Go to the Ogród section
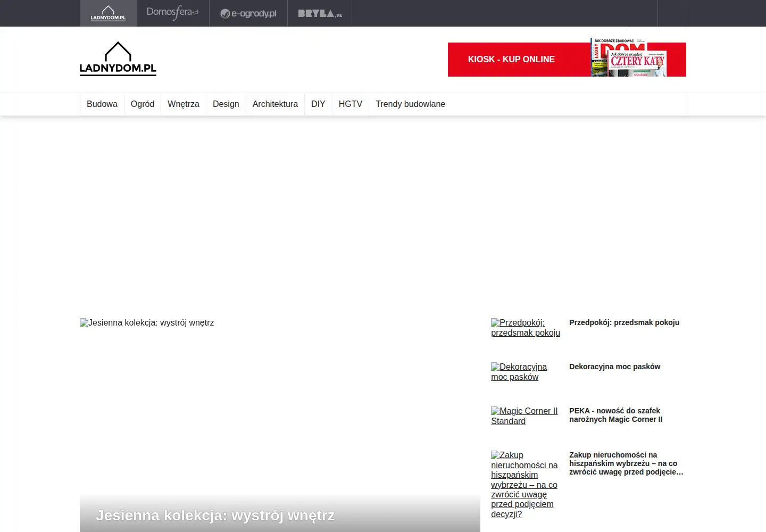Screen dimensions: 766x532 pyautogui.click(x=143, y=104)
